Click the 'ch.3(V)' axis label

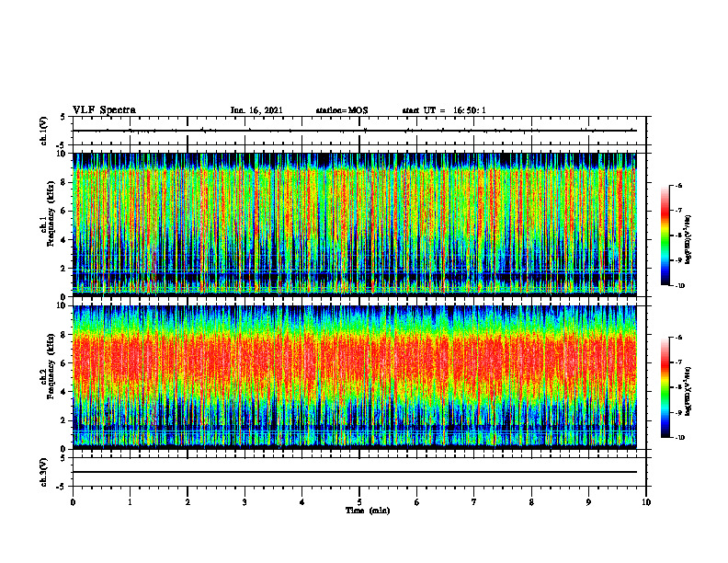click(44, 472)
